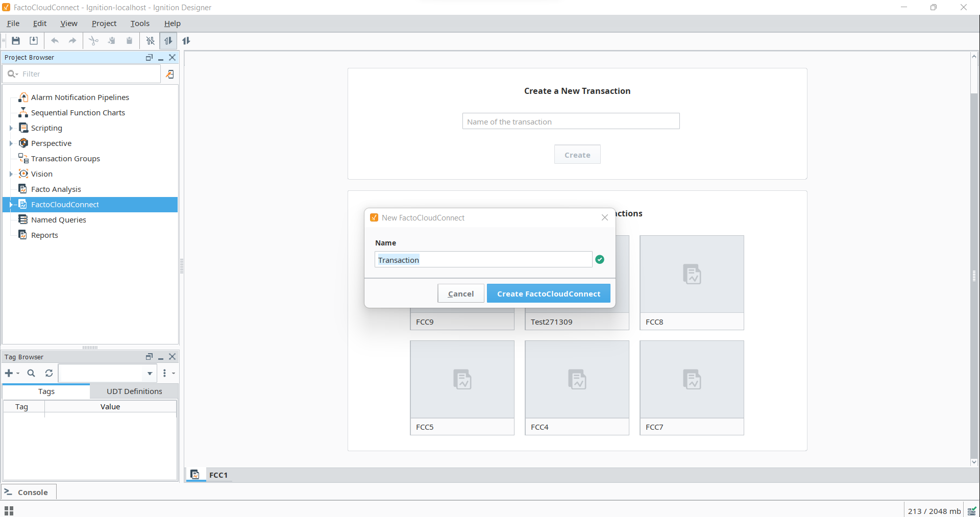Click the Tag column header

point(23,407)
